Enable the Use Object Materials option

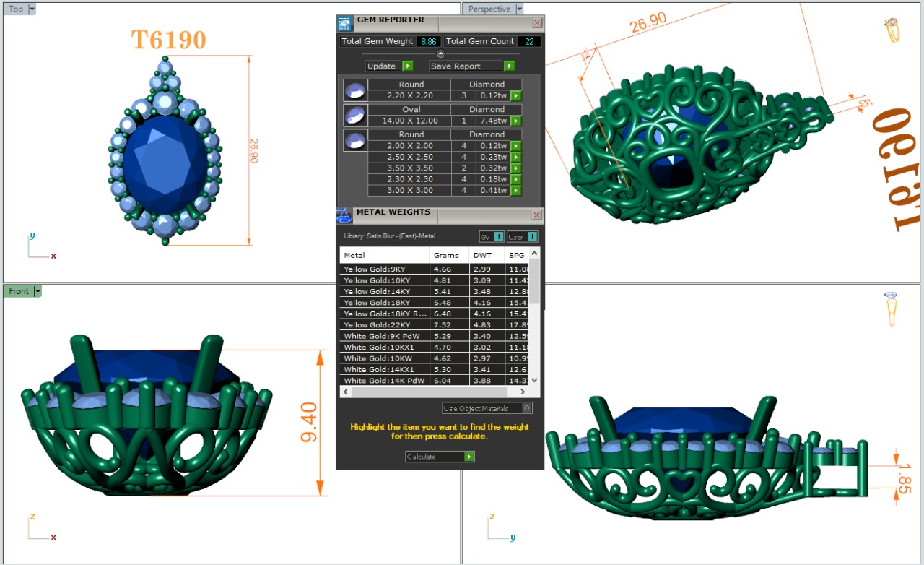click(x=526, y=408)
